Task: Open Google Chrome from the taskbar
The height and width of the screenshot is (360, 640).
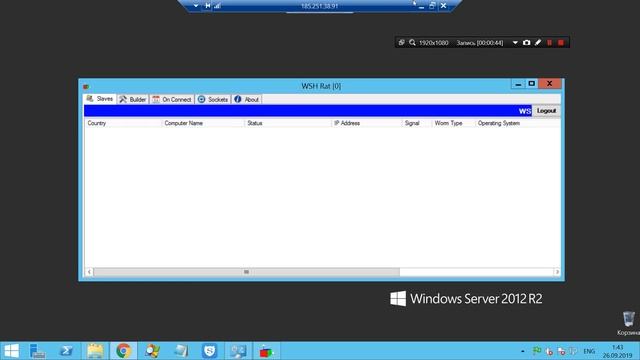Action: 123,351
